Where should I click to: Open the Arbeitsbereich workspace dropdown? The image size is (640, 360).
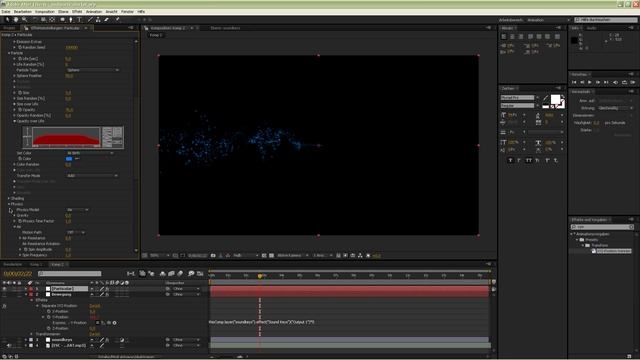[x=548, y=20]
